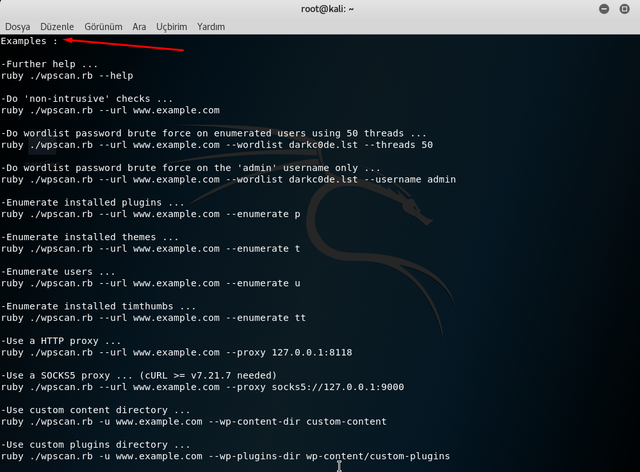Click the command with 'socks5://127.0.0.1:9000'

pyautogui.click(x=202, y=387)
